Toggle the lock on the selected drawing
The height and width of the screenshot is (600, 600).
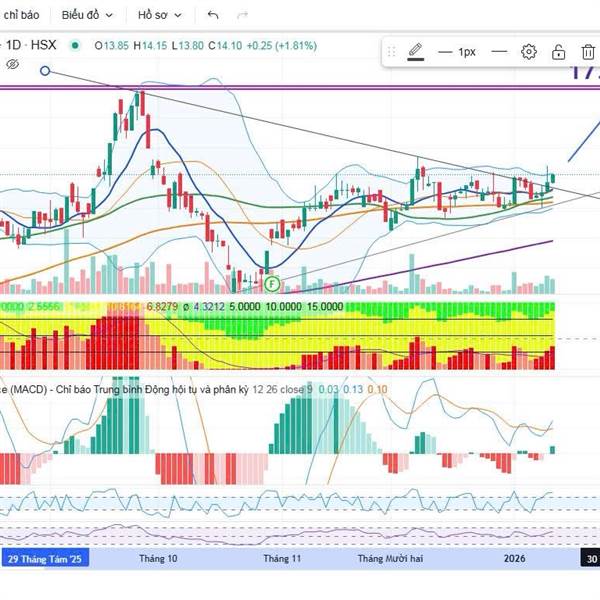tap(558, 52)
